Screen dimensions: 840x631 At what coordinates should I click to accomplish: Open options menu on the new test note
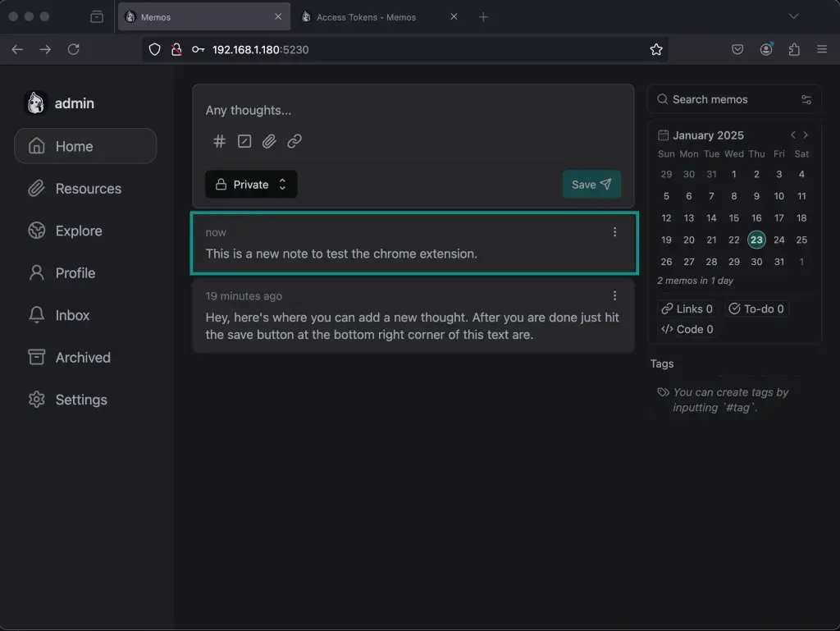point(614,231)
